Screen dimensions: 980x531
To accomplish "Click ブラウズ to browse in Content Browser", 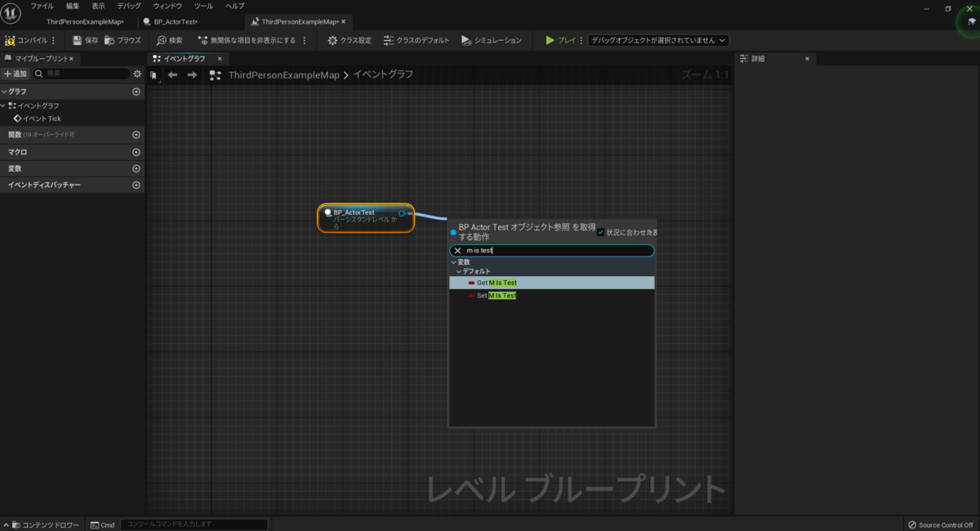I will point(122,40).
